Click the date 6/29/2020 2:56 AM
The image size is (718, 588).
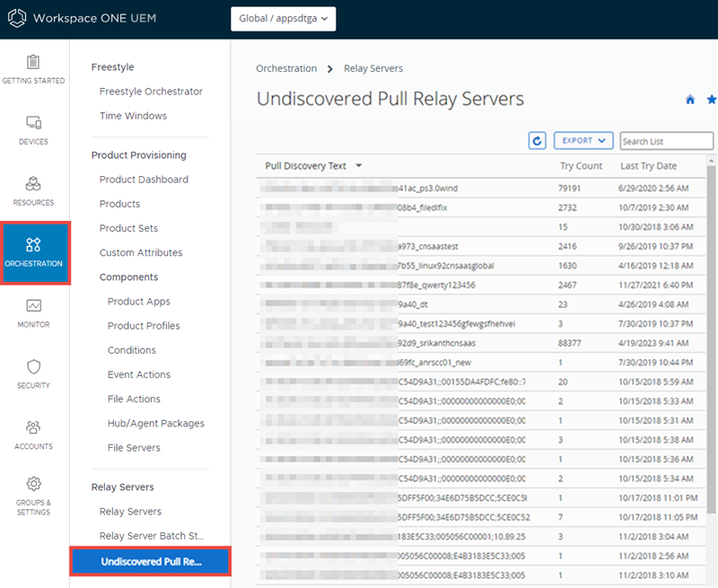pyautogui.click(x=653, y=189)
